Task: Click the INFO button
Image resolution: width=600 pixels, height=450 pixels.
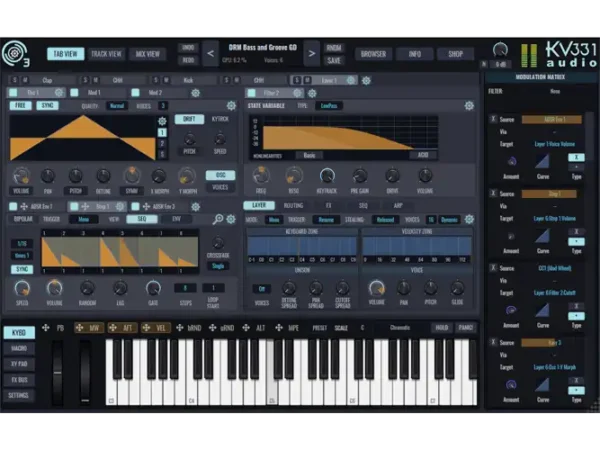Action: (415, 54)
